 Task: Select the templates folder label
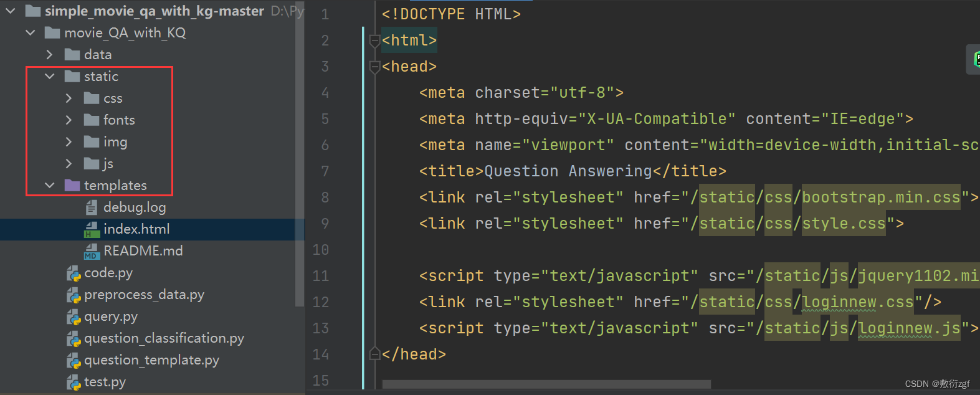click(115, 185)
